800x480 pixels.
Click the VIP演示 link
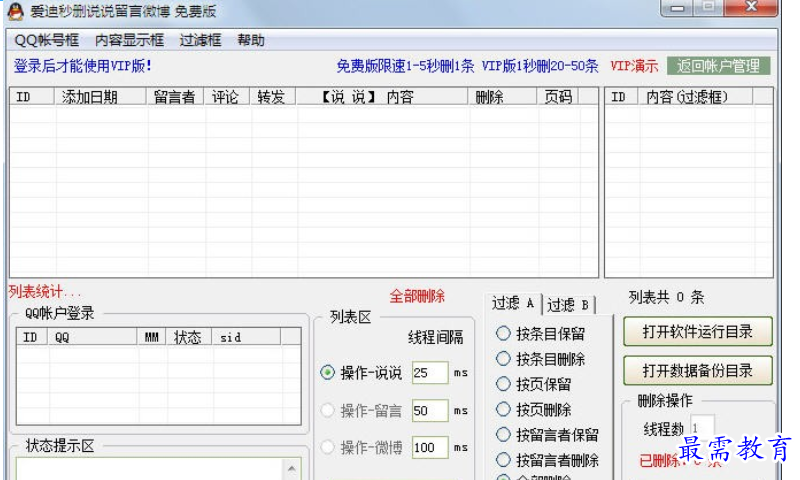point(634,66)
